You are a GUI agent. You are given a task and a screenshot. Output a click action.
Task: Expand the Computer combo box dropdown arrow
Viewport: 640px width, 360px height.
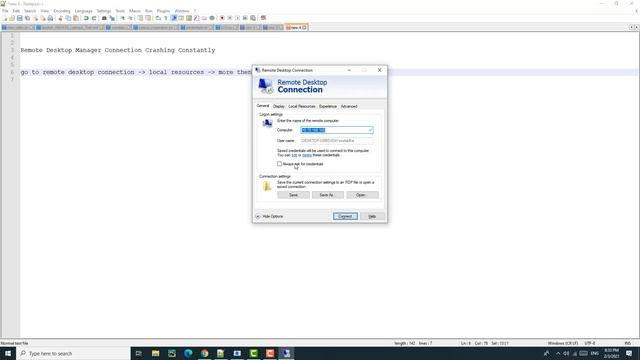pos(370,130)
